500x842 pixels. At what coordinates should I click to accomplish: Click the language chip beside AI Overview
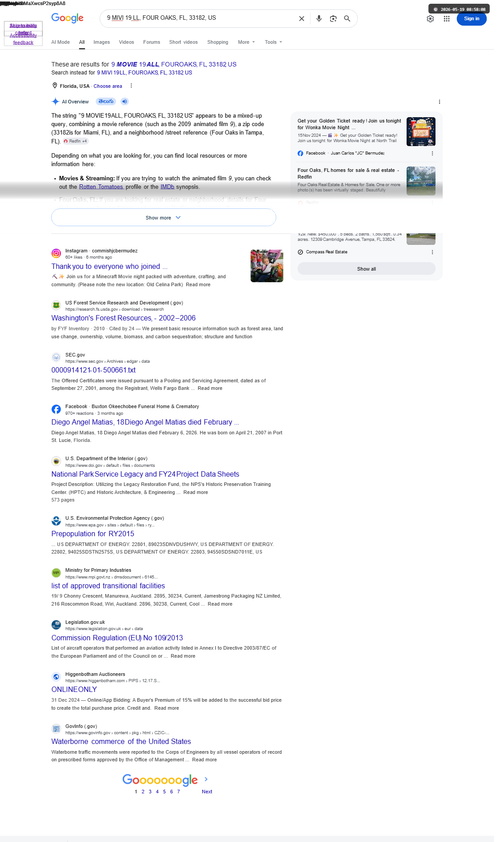point(106,101)
